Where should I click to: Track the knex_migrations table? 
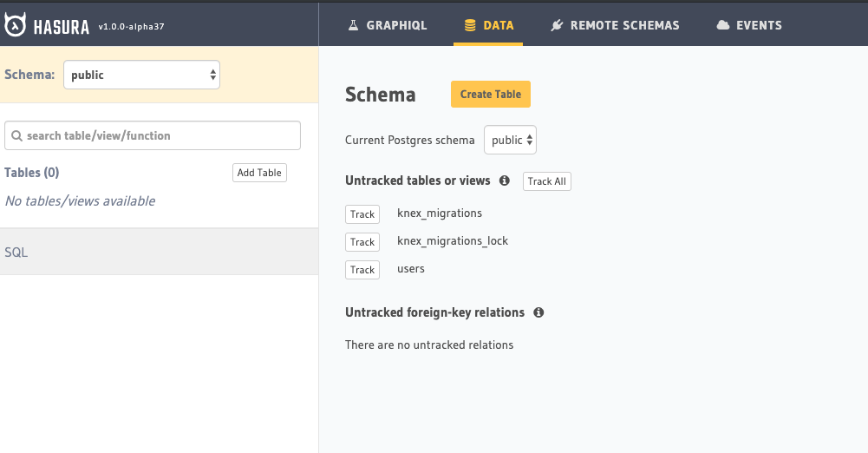pyautogui.click(x=362, y=214)
